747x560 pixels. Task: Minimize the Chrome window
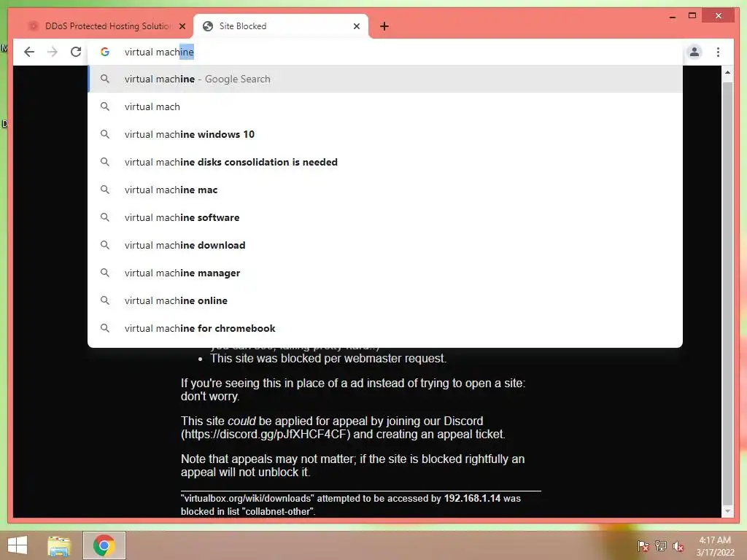point(672,16)
